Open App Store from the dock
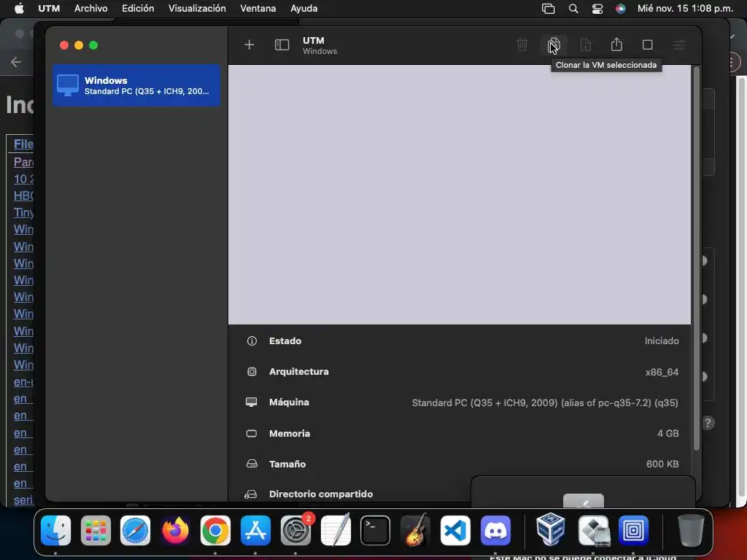The width and height of the screenshot is (747, 560). click(x=256, y=531)
